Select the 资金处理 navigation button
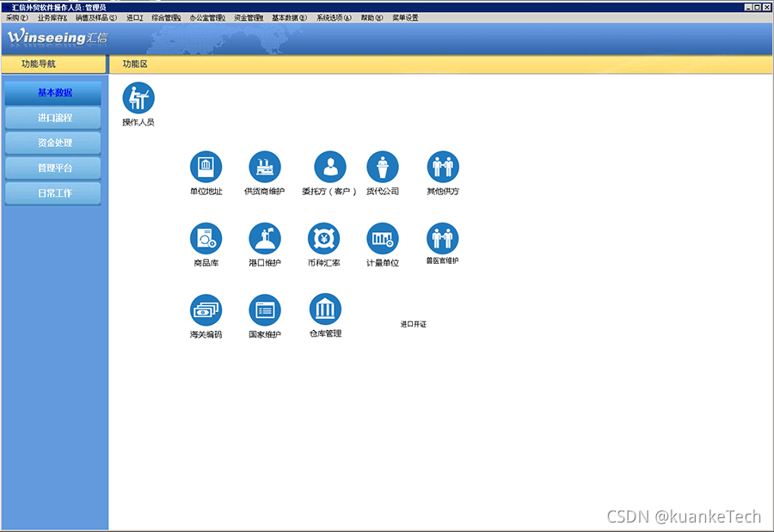This screenshot has width=774, height=532. coord(52,144)
